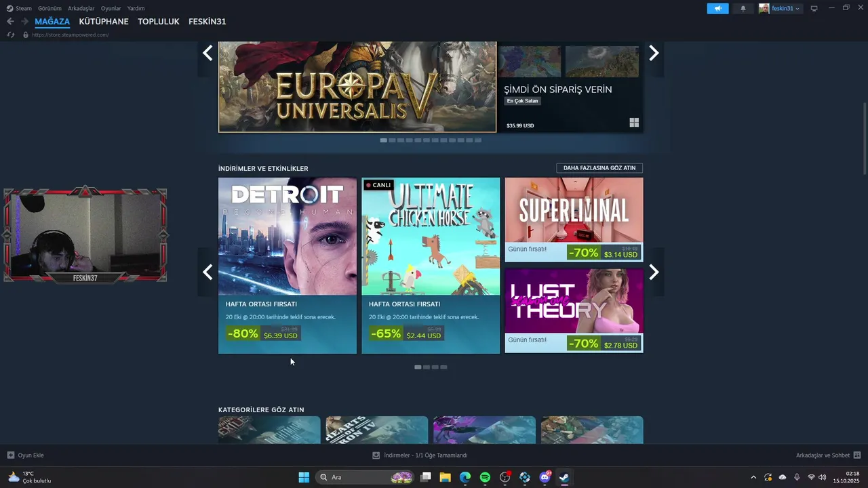Launch File Explorer from the taskbar
The image size is (868, 488).
446,477
